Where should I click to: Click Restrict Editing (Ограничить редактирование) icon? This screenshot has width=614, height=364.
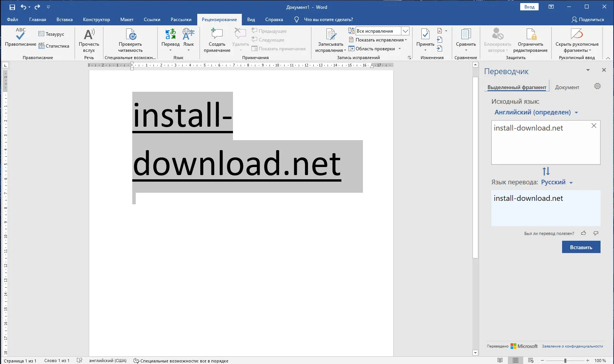(x=530, y=35)
